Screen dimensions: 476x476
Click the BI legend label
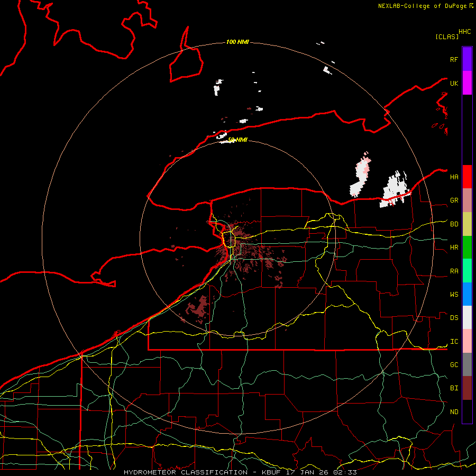pyautogui.click(x=454, y=388)
